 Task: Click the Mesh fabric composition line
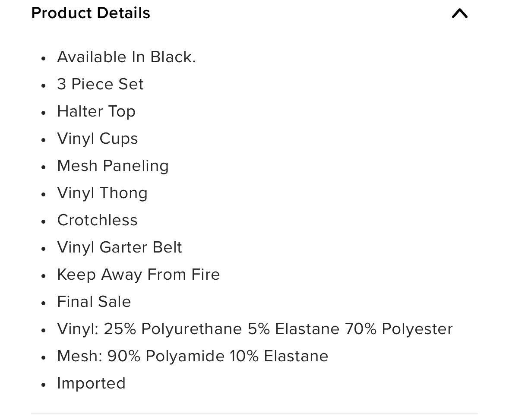coord(193,356)
